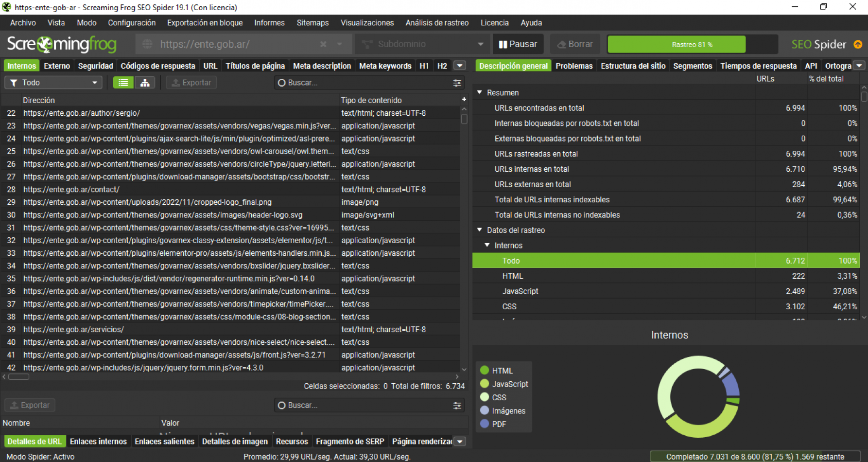Click Exportar button above main table

point(191,83)
